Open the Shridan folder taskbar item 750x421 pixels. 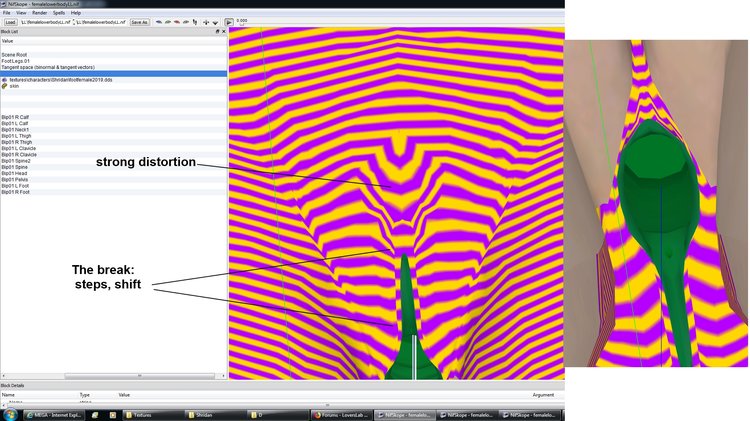215,415
